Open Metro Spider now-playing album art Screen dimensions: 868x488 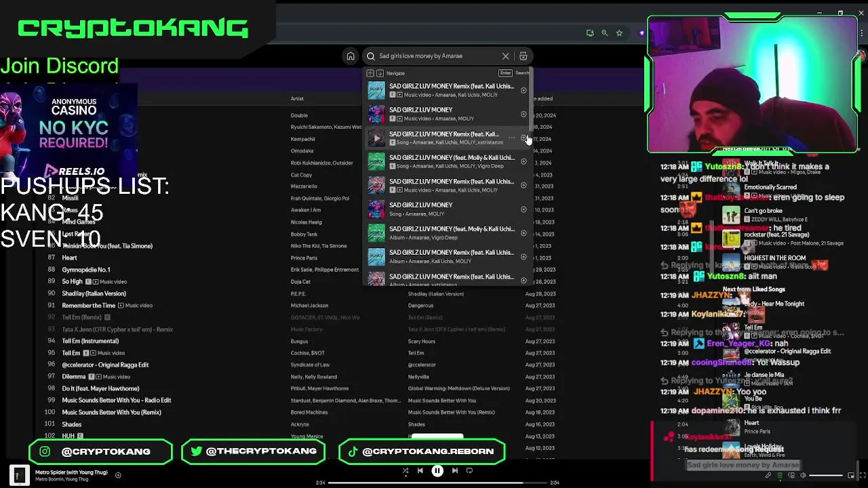coord(19,475)
